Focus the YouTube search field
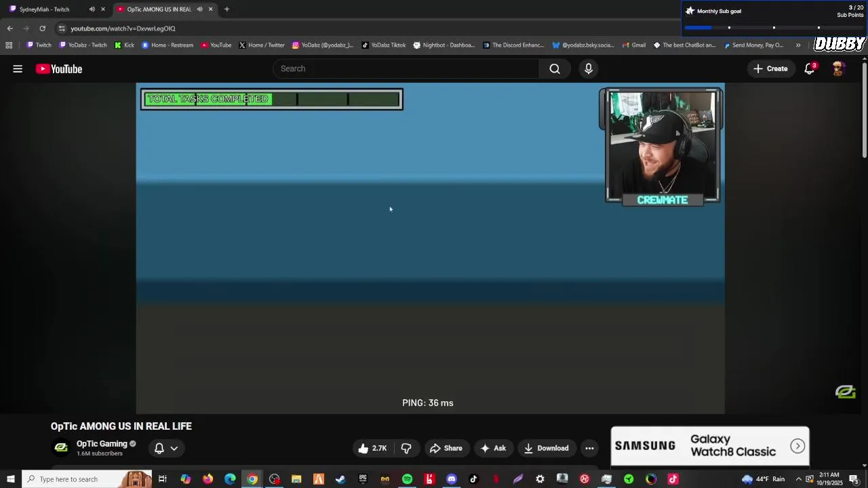Image resolution: width=868 pixels, height=488 pixels. [406, 68]
